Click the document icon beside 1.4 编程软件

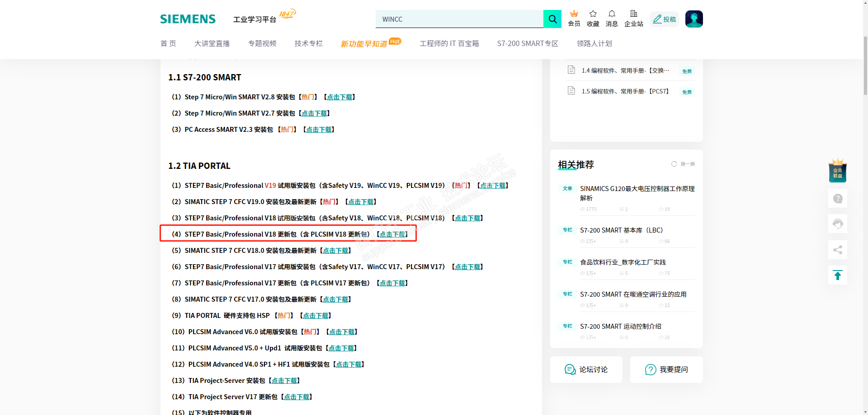point(571,70)
